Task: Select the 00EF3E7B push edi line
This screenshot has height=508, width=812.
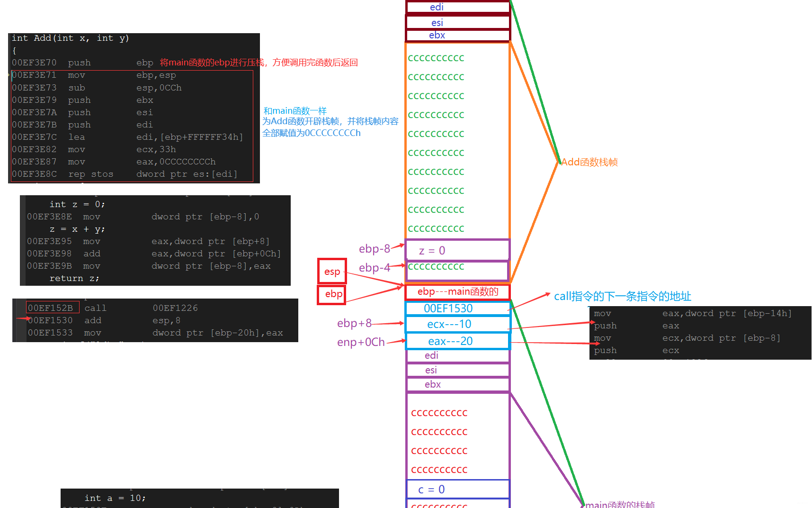Action: click(82, 125)
